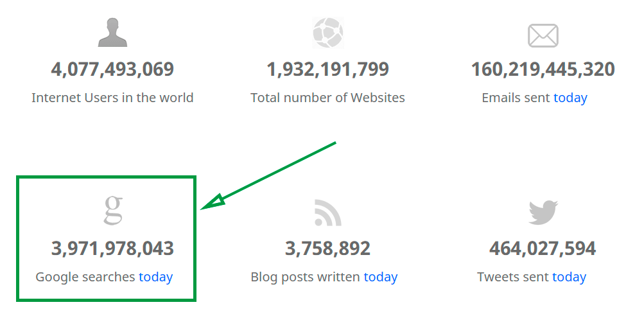Click the globe icon above Total Websites
Viewport: 644px width, 334px height.
[327, 33]
